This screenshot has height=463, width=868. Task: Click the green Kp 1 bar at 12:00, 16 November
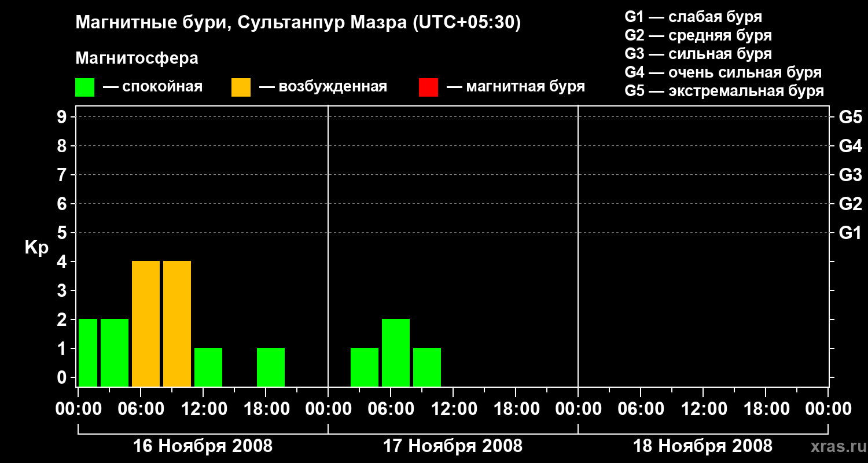coord(208,367)
